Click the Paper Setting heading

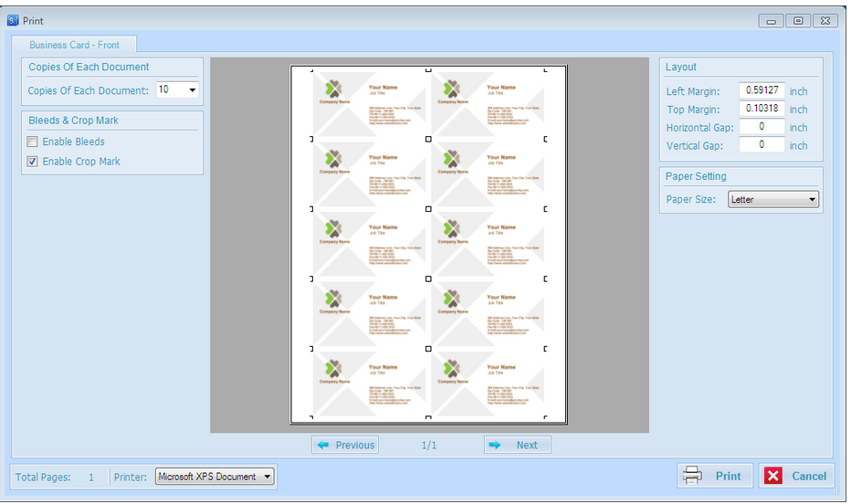point(696,176)
